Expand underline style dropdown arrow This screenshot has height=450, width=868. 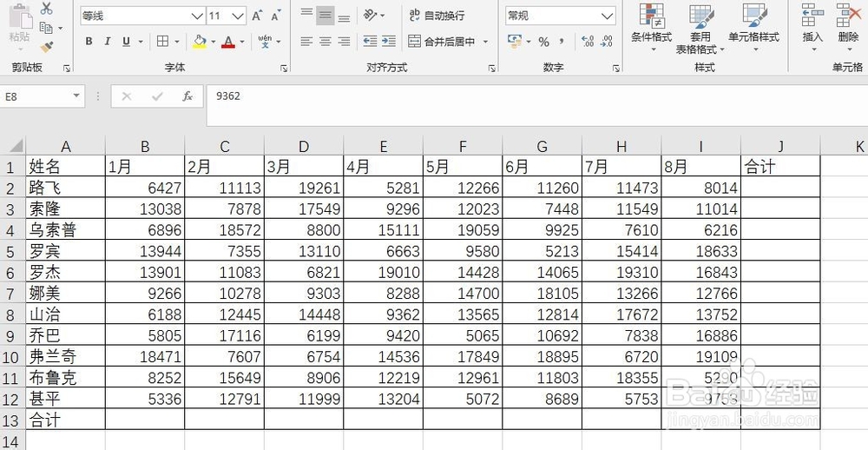pyautogui.click(x=141, y=42)
